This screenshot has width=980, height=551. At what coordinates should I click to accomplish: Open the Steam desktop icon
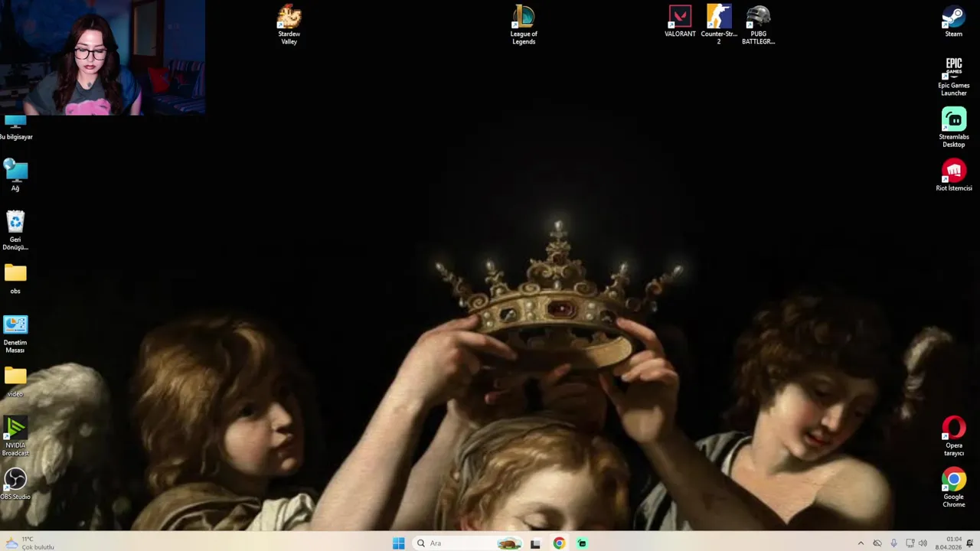coord(953,21)
